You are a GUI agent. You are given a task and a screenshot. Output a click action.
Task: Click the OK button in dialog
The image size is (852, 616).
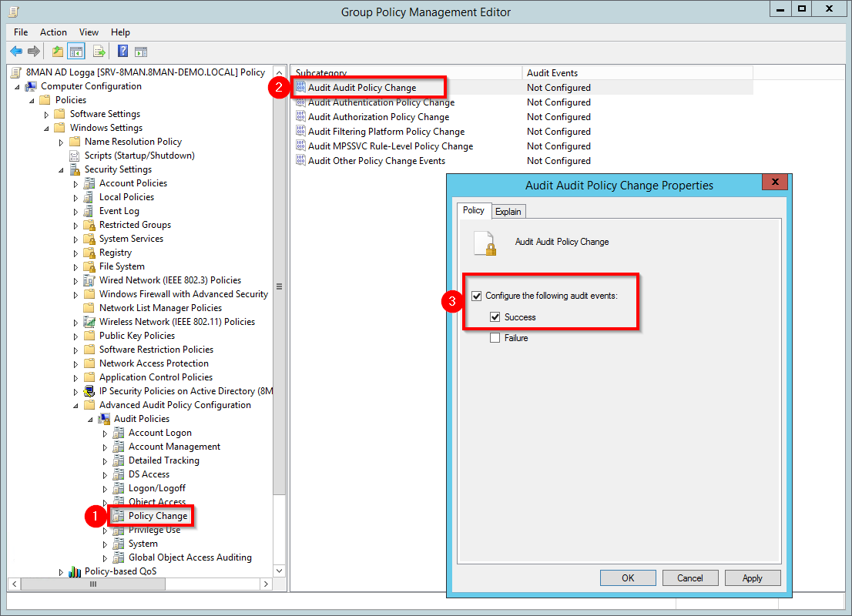[628, 578]
